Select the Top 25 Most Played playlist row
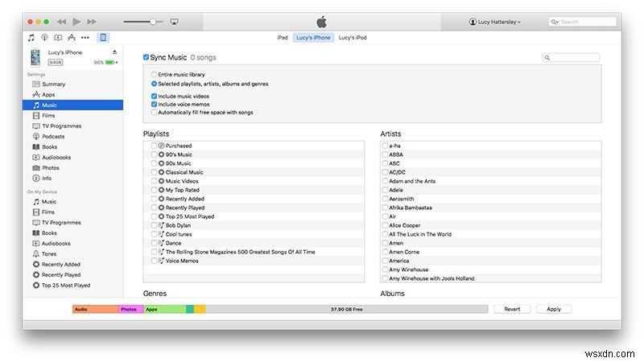The width and height of the screenshot is (644, 362). pos(254,216)
